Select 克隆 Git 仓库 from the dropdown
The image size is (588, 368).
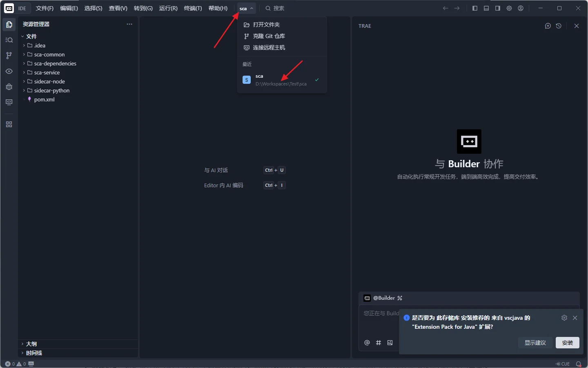[269, 36]
